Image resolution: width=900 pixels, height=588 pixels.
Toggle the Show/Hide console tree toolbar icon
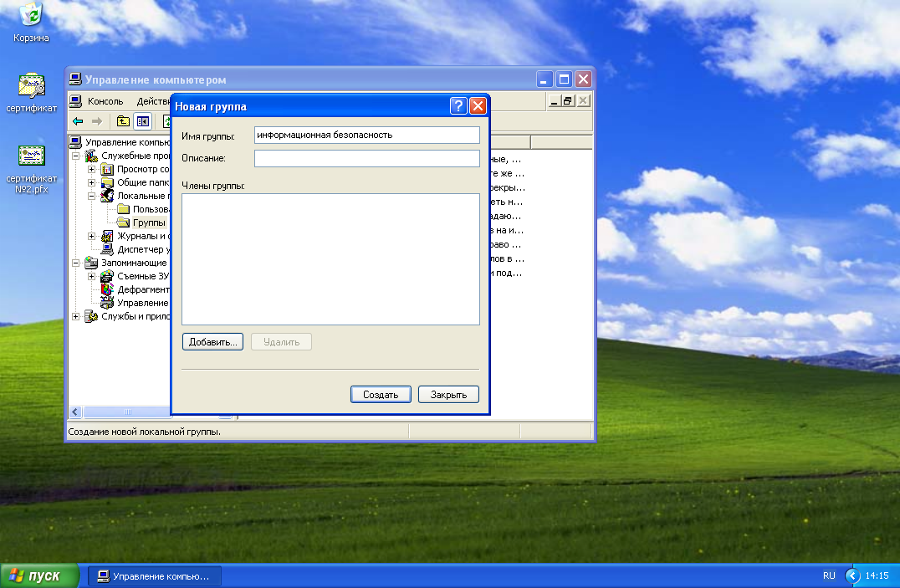click(142, 121)
